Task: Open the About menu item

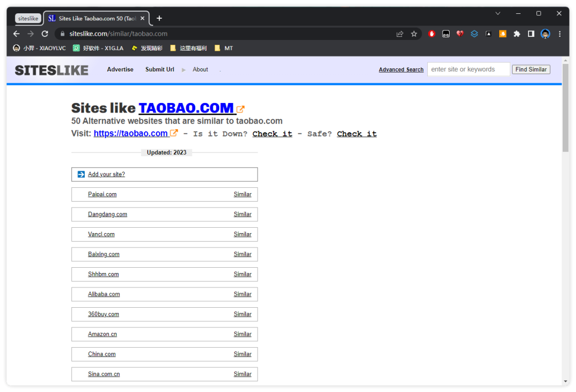Action: (200, 69)
